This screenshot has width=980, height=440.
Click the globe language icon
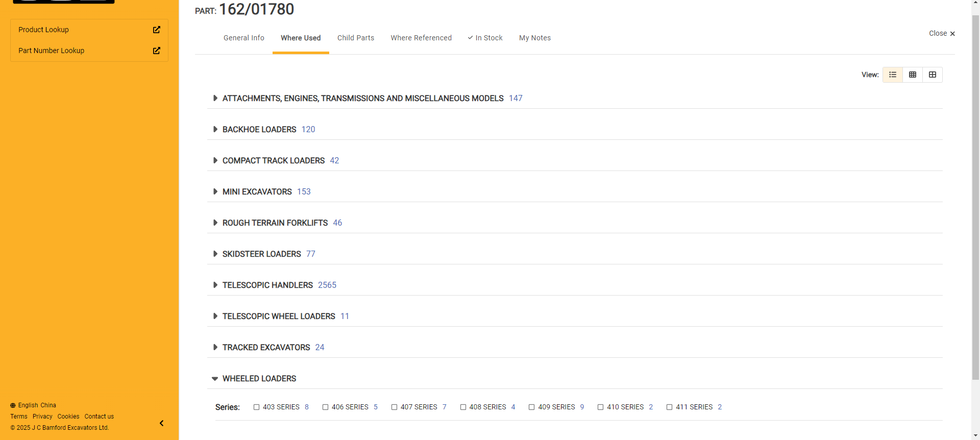[13, 405]
